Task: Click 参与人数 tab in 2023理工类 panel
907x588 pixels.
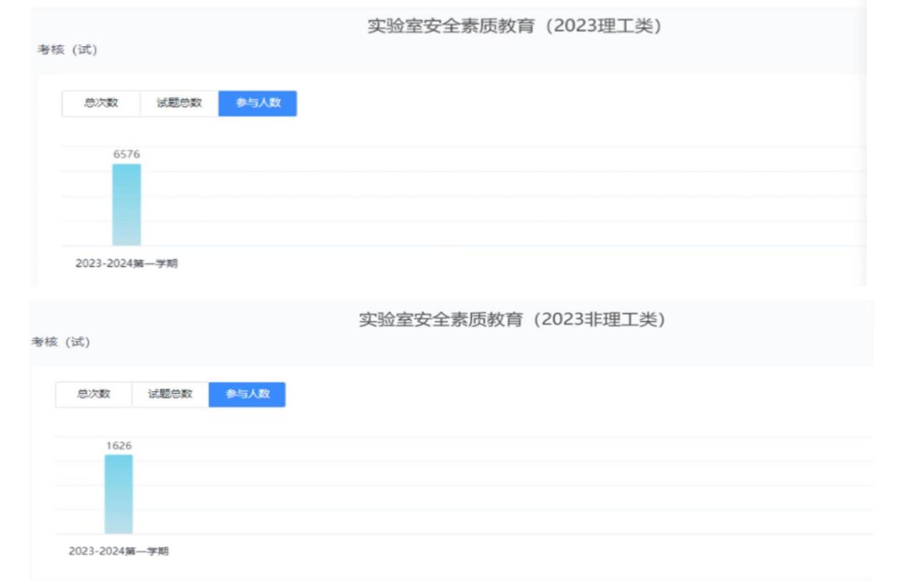Action: [258, 103]
